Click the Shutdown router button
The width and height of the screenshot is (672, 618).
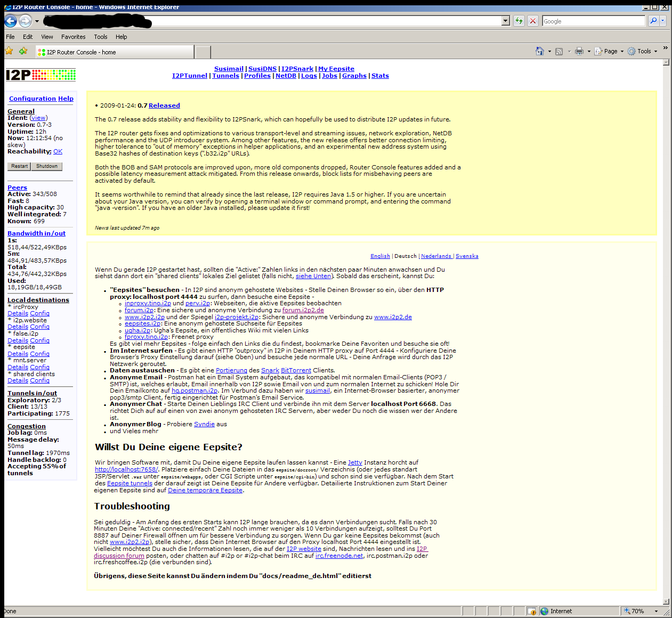47,166
